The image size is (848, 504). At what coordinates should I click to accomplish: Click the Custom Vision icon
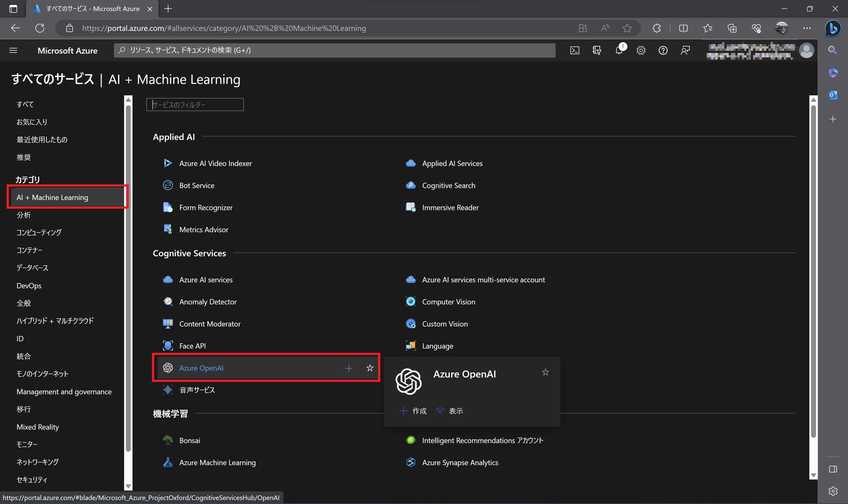[411, 324]
